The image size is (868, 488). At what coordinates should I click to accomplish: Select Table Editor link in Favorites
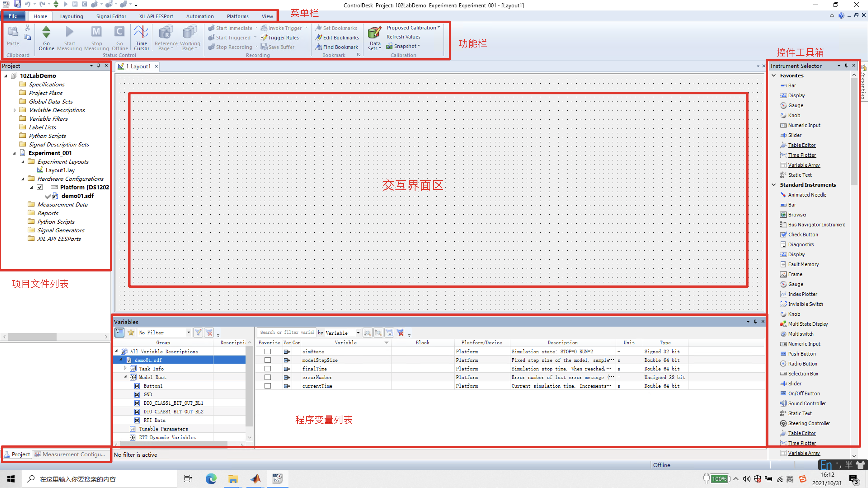pos(802,145)
